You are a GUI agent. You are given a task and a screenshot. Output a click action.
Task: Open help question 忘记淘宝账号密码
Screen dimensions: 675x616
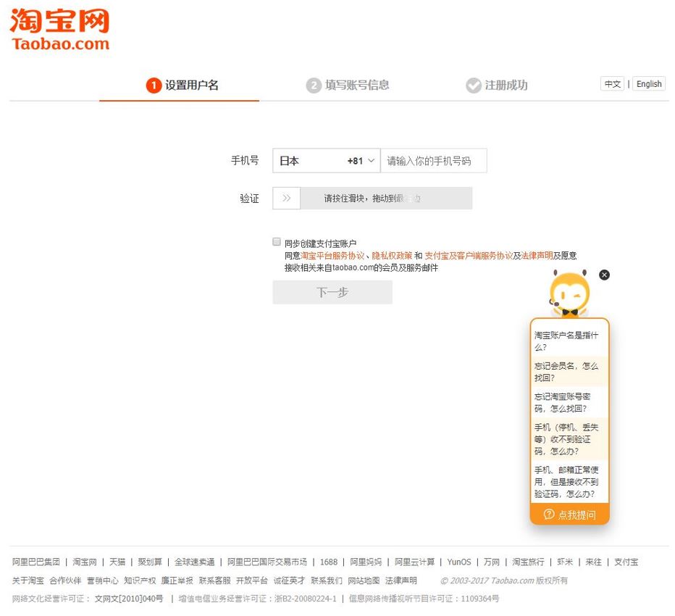[x=569, y=402]
